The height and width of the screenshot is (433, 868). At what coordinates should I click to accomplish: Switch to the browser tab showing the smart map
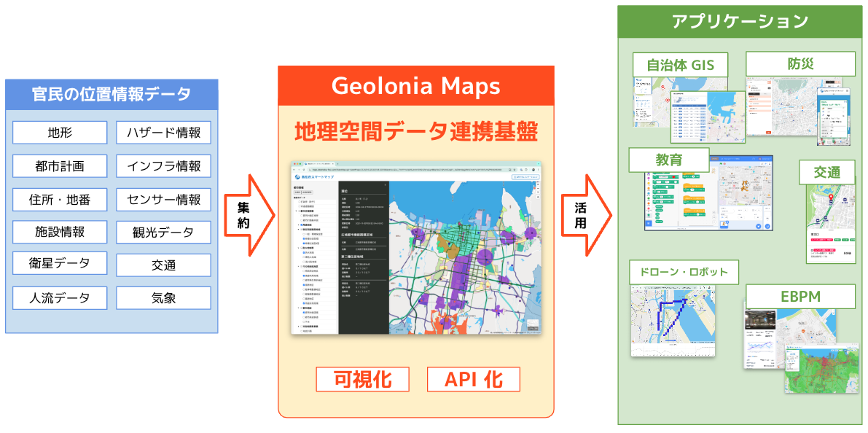(x=318, y=163)
